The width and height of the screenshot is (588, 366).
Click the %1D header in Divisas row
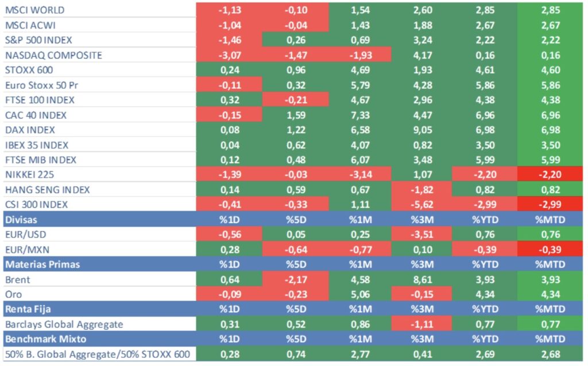point(229,220)
